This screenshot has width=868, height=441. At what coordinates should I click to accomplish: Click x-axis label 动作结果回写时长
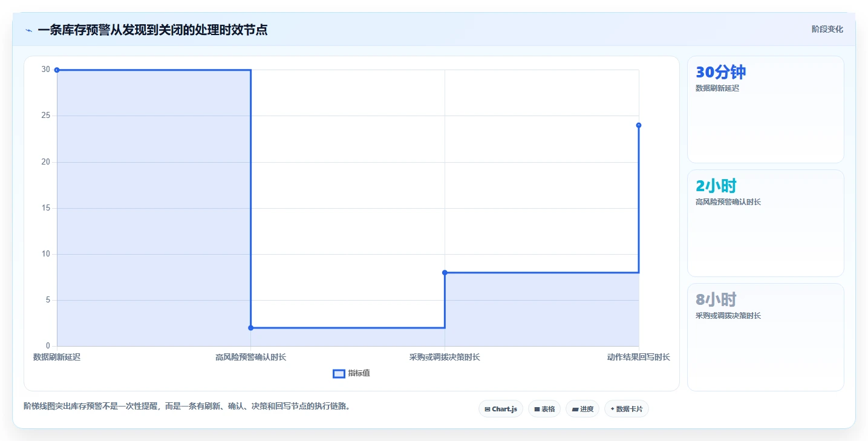point(639,357)
